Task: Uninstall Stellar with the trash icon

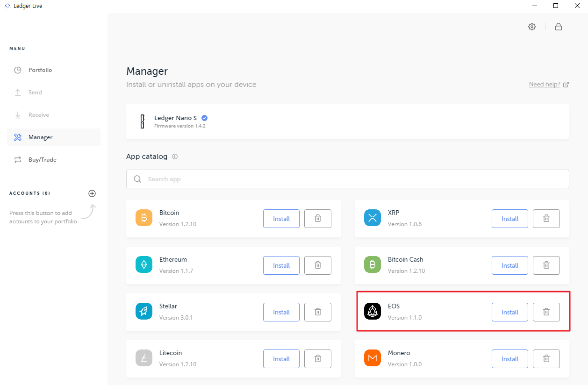Action: (318, 312)
